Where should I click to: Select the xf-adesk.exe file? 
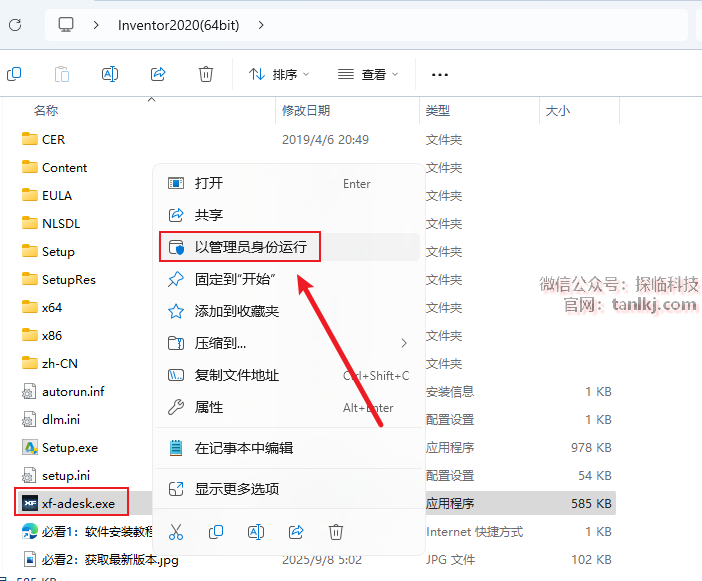69,504
